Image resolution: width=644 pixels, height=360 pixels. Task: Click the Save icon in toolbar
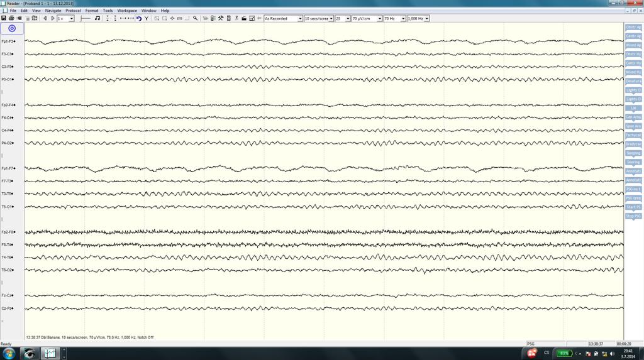coord(3,18)
